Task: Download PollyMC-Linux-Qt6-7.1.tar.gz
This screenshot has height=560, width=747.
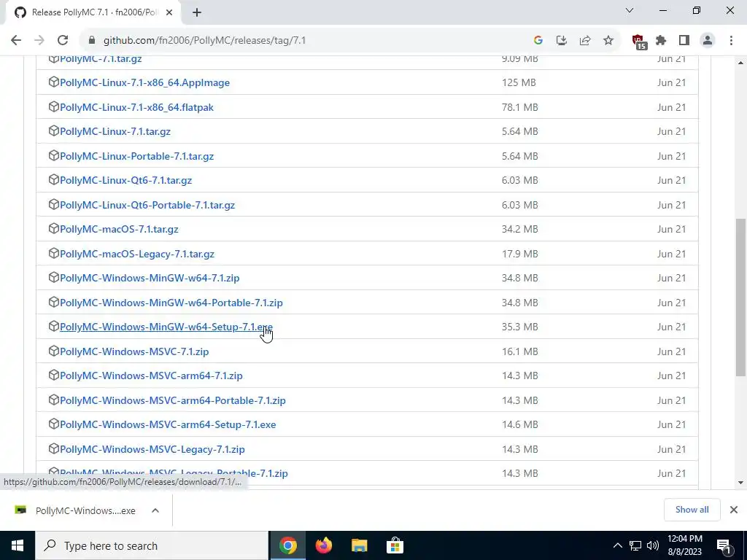Action: pyautogui.click(x=125, y=181)
